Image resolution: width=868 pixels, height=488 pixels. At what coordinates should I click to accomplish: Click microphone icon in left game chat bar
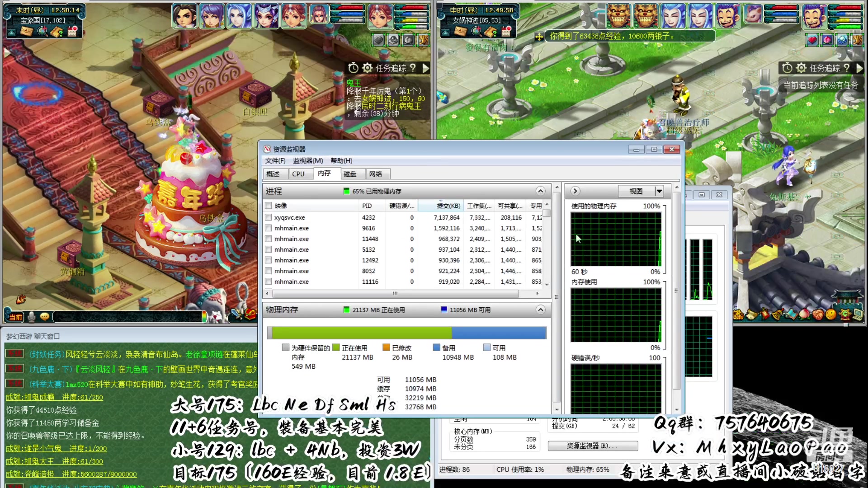[32, 317]
